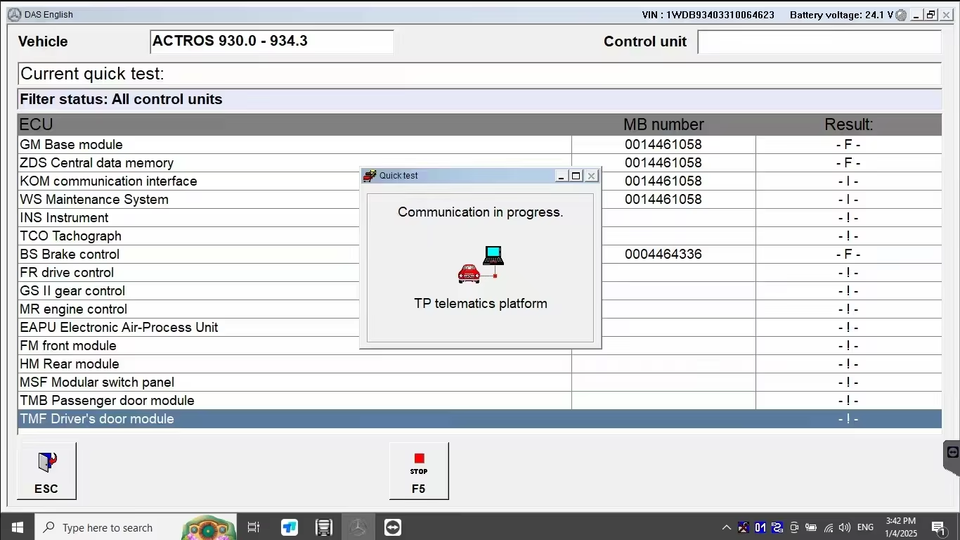The height and width of the screenshot is (540, 960).
Task: Open the calculator-like app on taskbar
Action: pos(324,527)
